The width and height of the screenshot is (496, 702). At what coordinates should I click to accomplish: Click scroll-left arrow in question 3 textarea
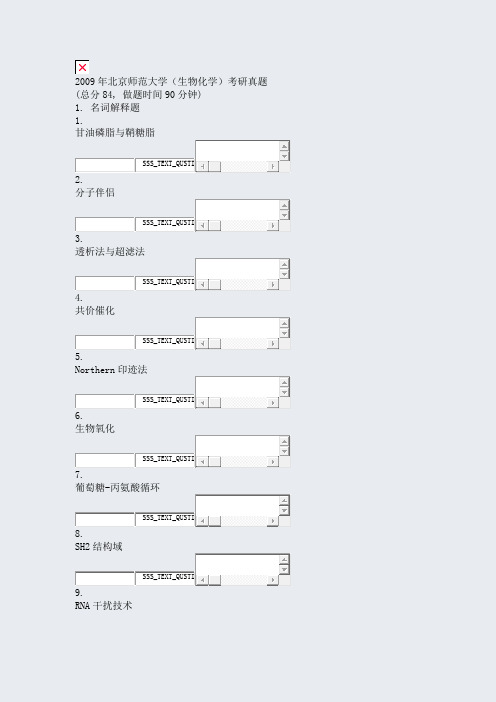[x=202, y=284]
